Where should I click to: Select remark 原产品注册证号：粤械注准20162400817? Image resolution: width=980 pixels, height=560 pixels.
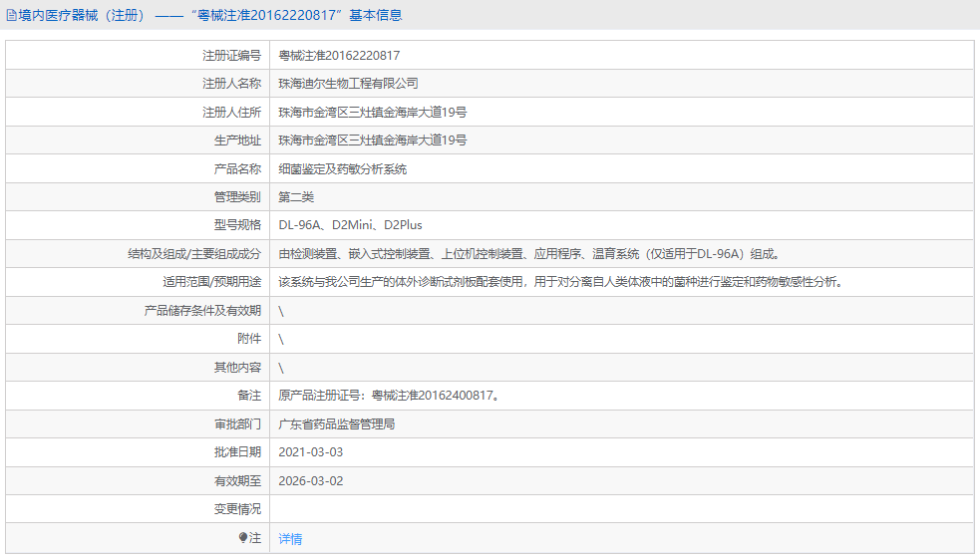point(389,396)
